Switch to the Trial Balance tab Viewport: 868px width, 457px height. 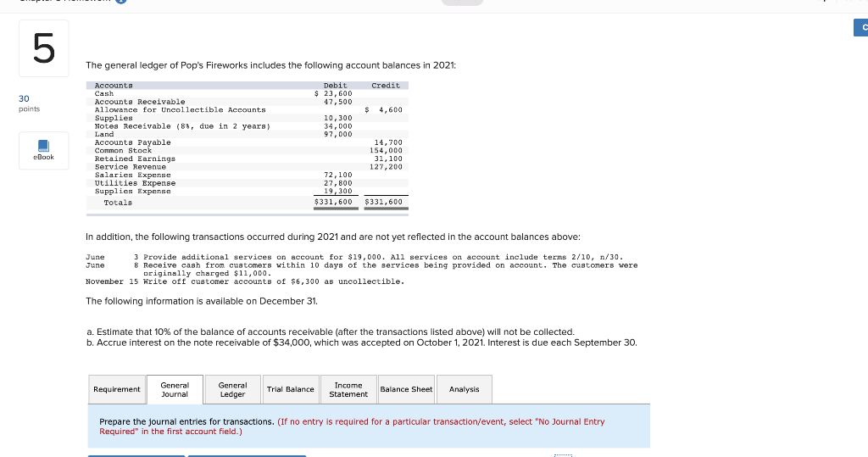pyautogui.click(x=291, y=389)
